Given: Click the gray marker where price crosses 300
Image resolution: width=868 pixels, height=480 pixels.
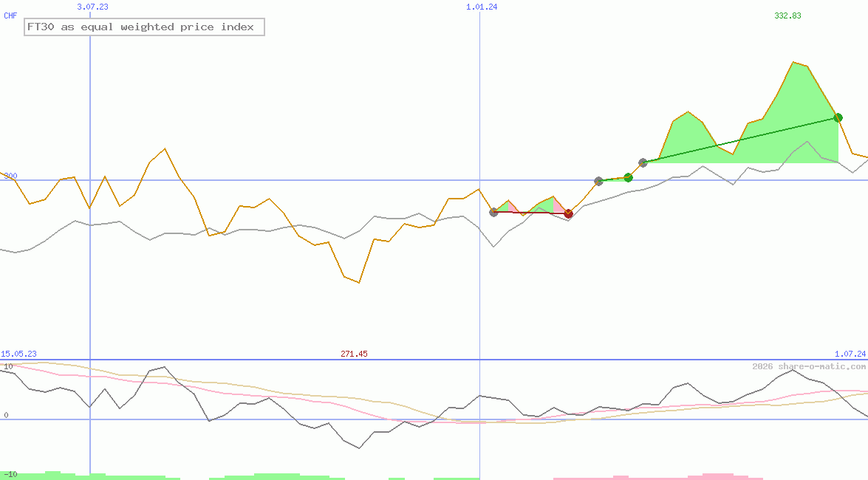Looking at the screenshot, I should [598, 181].
